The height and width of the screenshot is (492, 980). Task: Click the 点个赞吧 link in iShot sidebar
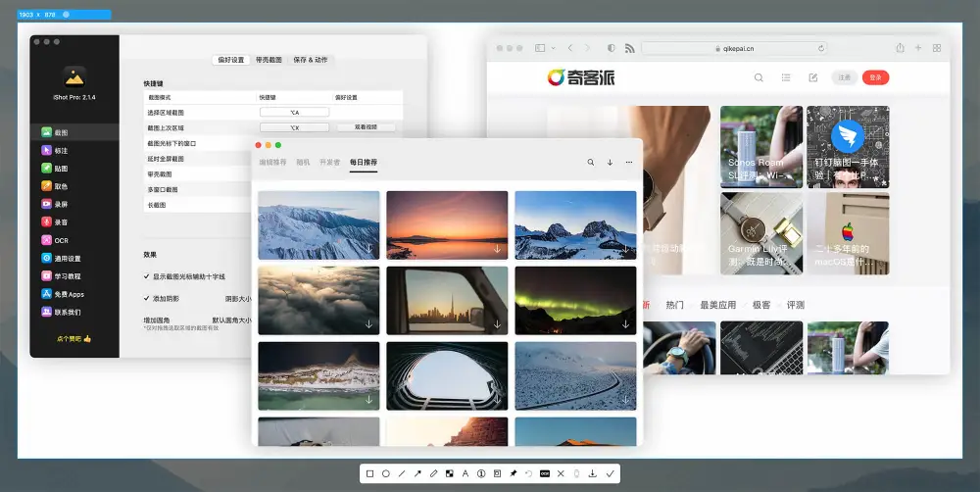(73, 339)
